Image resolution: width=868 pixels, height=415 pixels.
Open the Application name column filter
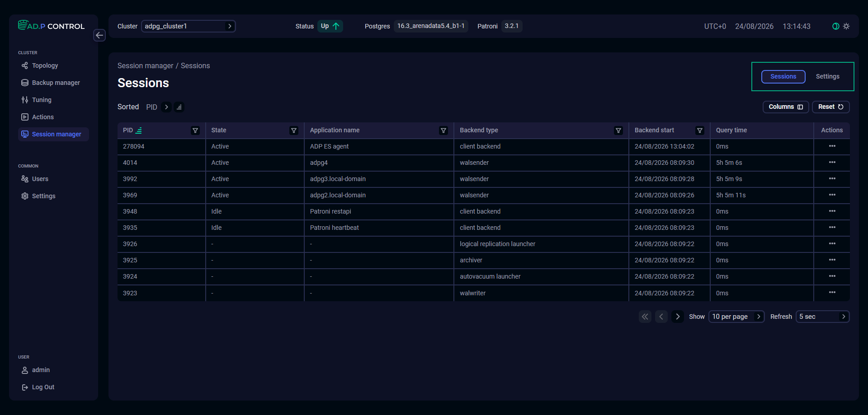(x=443, y=131)
